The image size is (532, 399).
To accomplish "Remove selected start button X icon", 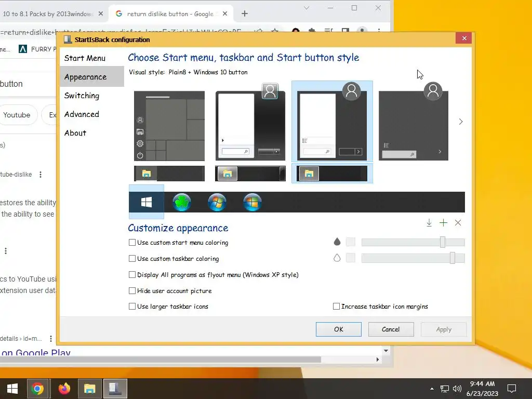I will [458, 223].
